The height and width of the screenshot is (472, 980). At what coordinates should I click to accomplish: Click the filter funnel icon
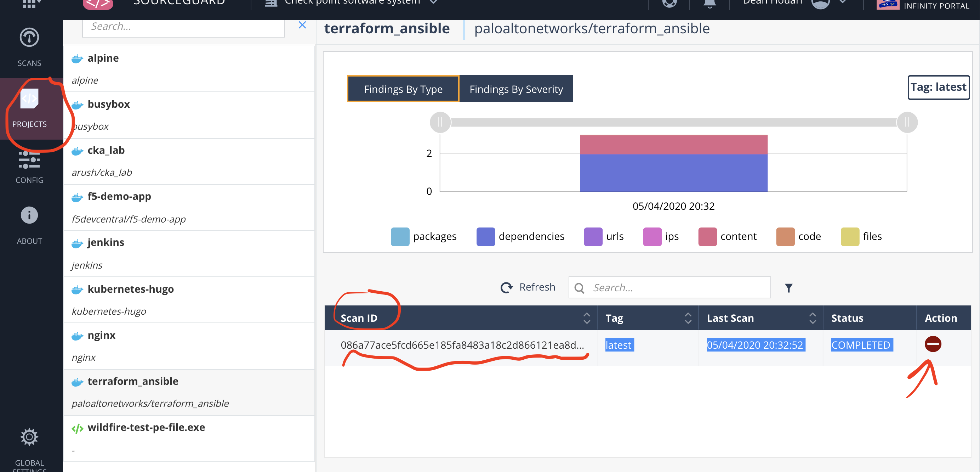pyautogui.click(x=788, y=288)
